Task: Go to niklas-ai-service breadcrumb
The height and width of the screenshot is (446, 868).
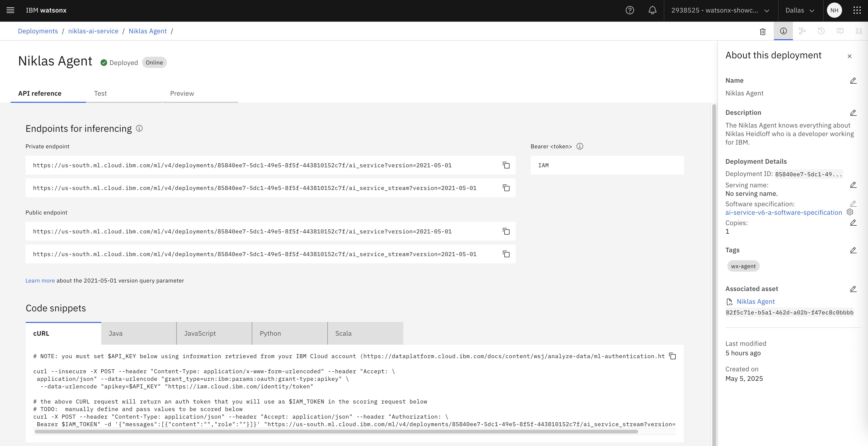Action: point(93,31)
